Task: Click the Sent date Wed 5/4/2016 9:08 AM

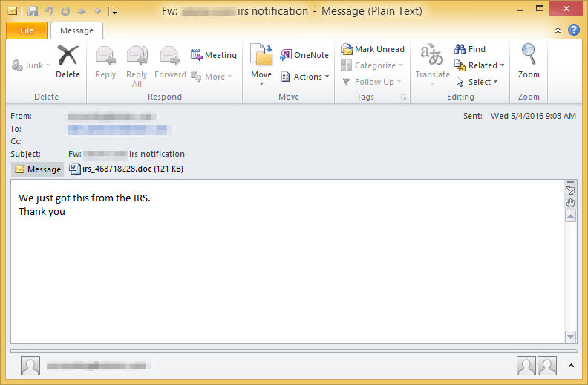Action: (533, 117)
